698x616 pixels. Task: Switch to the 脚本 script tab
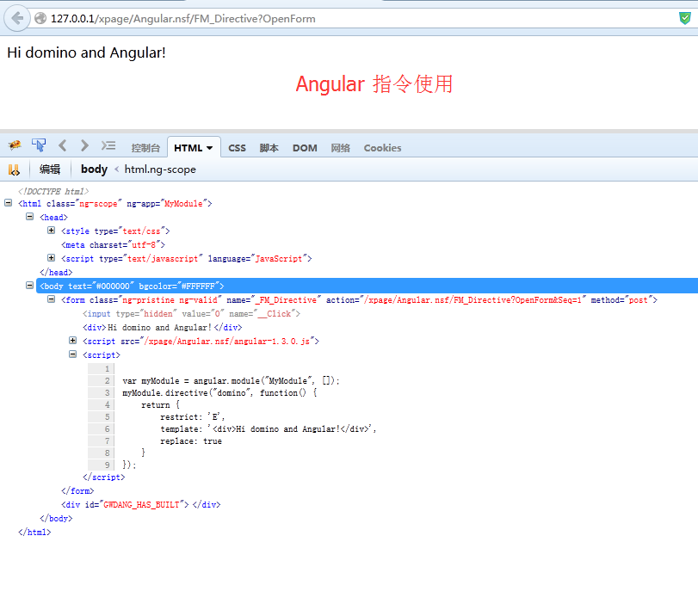tap(269, 148)
